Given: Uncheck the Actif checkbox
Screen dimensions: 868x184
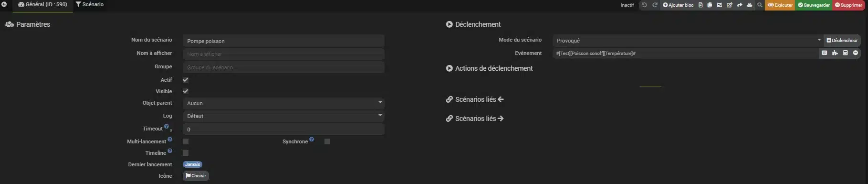Looking at the screenshot, I should tap(186, 80).
